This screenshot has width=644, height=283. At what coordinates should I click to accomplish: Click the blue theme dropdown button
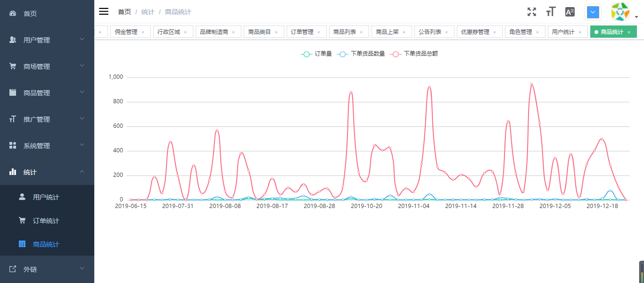tap(593, 12)
